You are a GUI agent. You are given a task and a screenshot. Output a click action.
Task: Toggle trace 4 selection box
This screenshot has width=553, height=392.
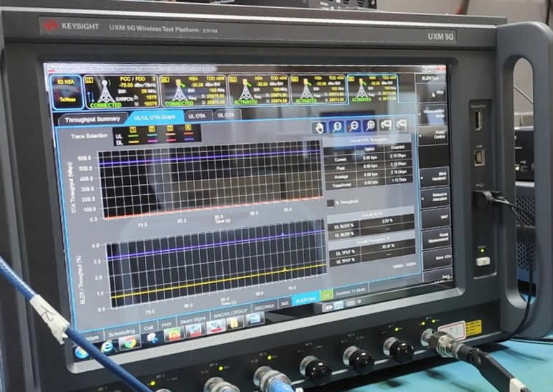tap(188, 127)
